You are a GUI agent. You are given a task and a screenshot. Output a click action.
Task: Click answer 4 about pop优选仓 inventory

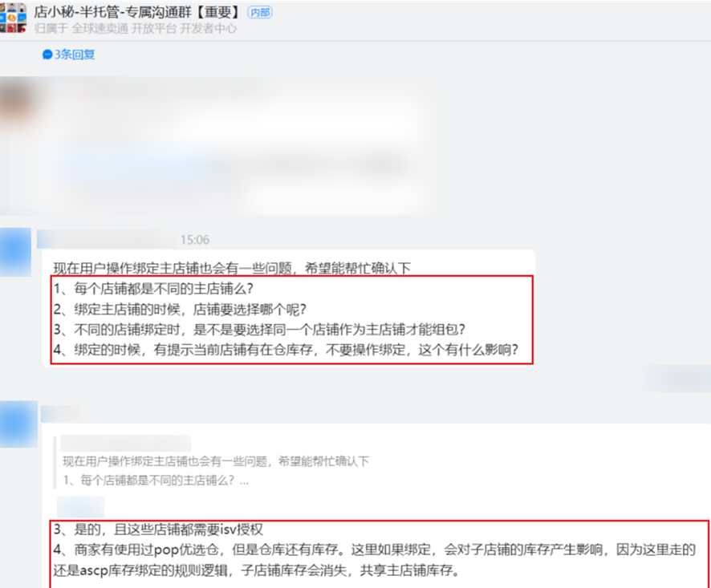point(375,560)
